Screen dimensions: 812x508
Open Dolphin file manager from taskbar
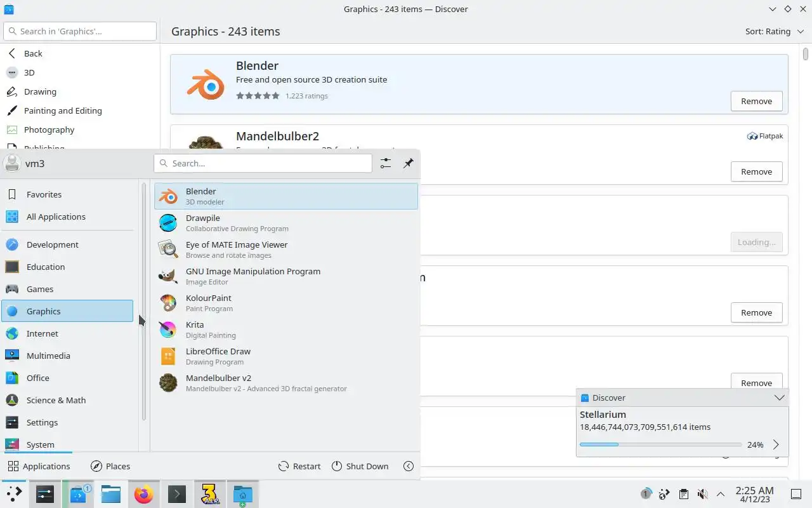pos(111,493)
